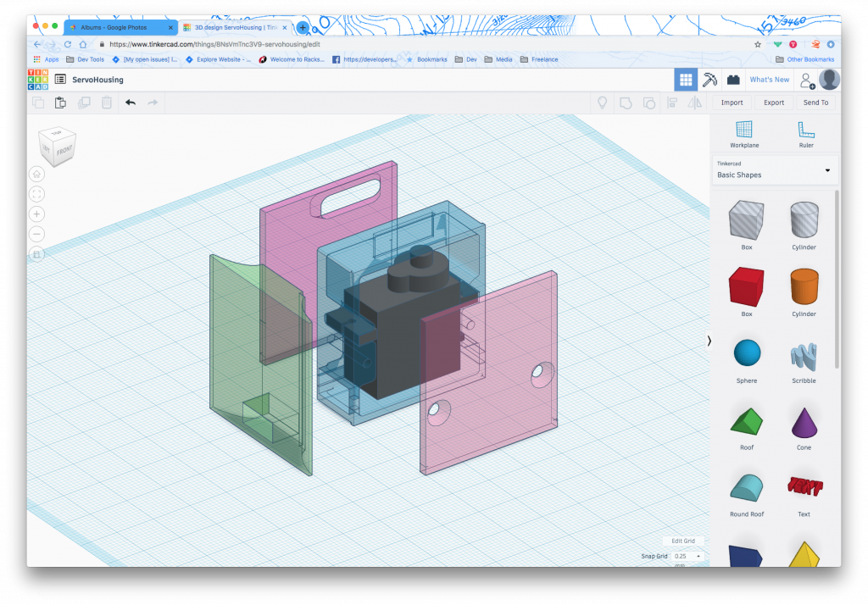Toggle the 3D design grid view button

click(x=686, y=80)
